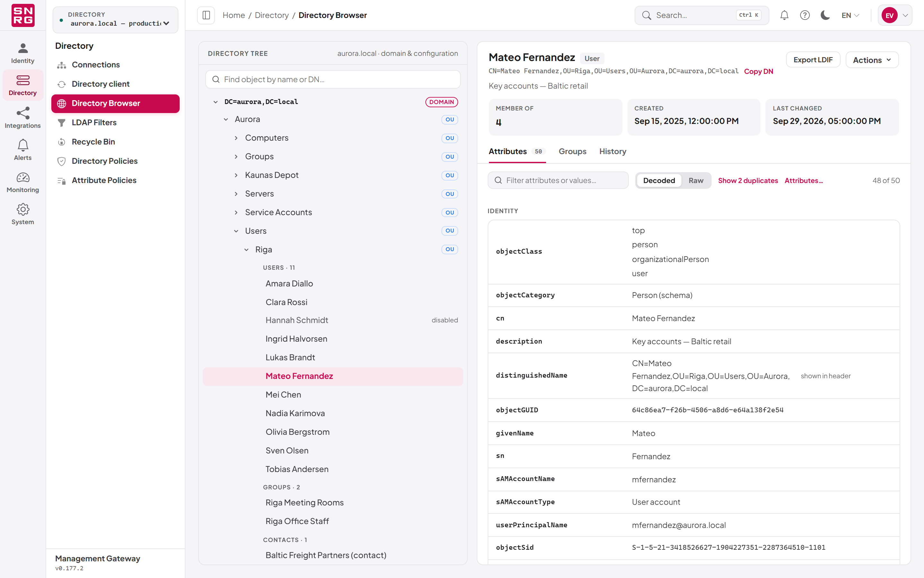
Task: Open LDAP Filters page
Action: [115, 123]
